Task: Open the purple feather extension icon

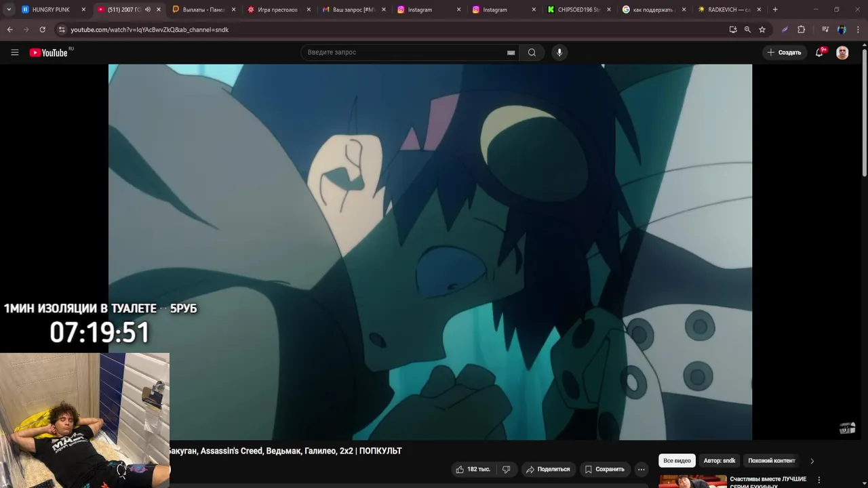Action: (785, 30)
